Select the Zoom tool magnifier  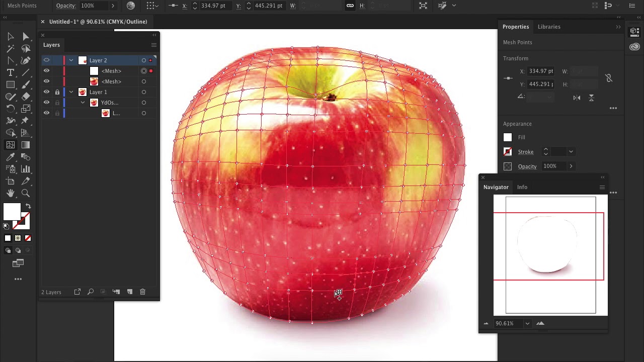[x=26, y=193]
